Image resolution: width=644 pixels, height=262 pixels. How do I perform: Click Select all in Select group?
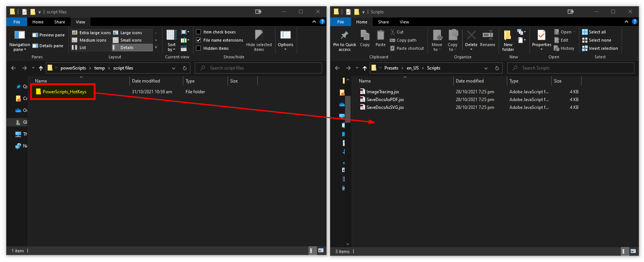[x=597, y=32]
